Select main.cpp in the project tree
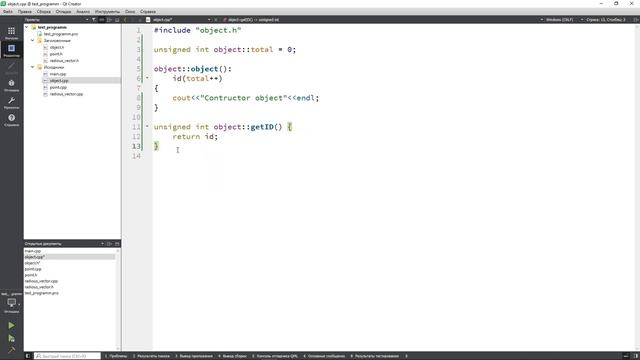The image size is (640, 360). click(x=58, y=74)
